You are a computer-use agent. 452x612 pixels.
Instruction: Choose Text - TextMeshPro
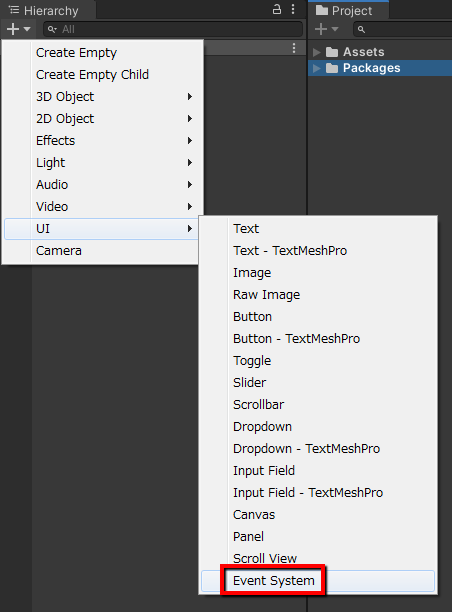point(318,251)
